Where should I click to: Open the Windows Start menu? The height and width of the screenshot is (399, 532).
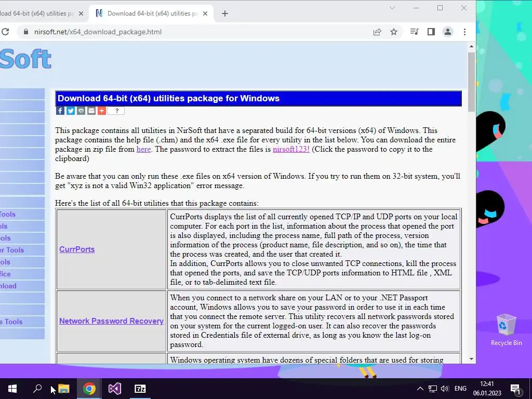[x=12, y=389]
